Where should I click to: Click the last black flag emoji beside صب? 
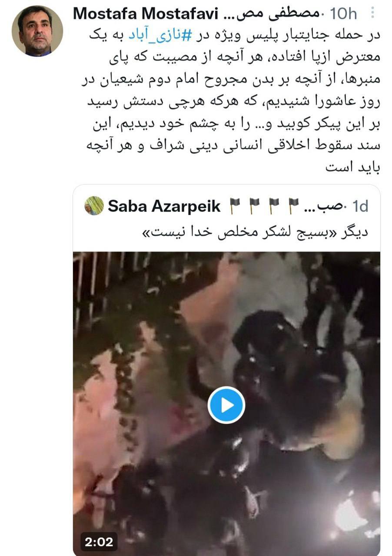[294, 205]
